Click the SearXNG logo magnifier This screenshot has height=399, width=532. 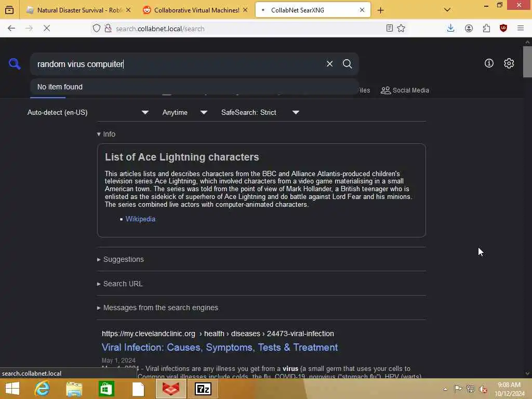point(15,64)
